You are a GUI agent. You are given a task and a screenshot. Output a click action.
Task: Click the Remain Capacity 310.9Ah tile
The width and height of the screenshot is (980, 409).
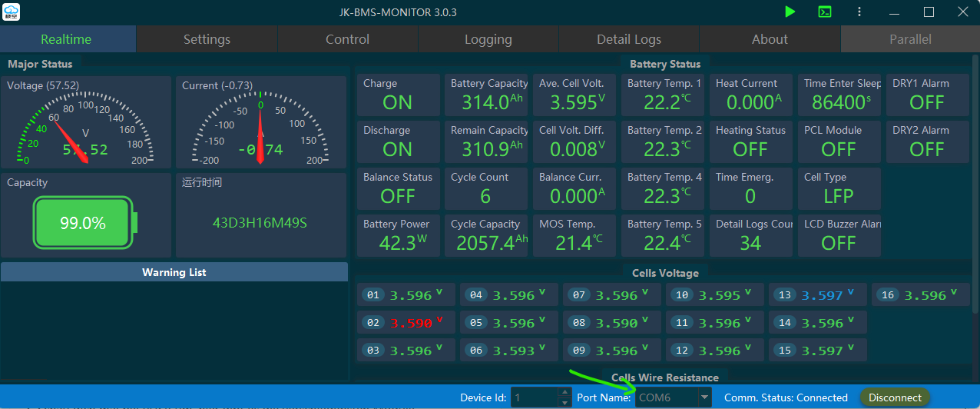[x=487, y=141]
